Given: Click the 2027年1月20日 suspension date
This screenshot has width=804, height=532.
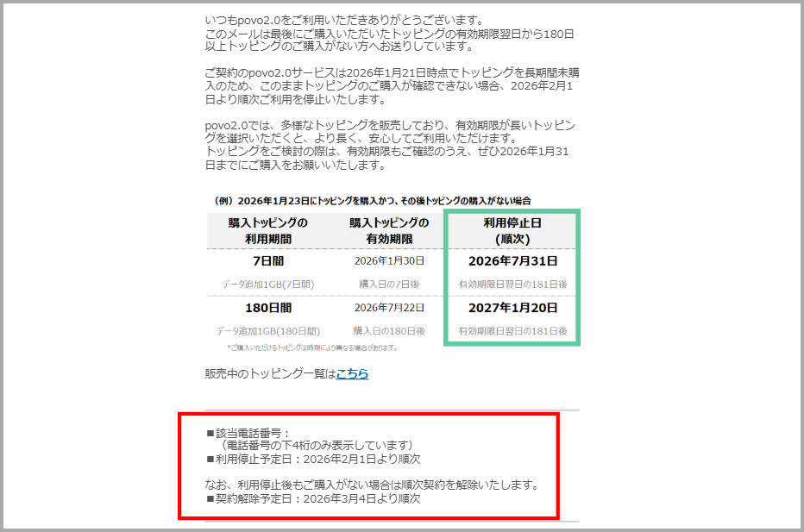Looking at the screenshot, I should click(512, 308).
